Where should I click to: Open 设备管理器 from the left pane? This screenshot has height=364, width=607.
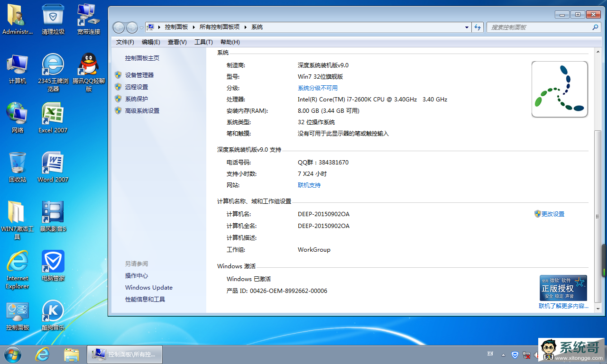pyautogui.click(x=139, y=75)
